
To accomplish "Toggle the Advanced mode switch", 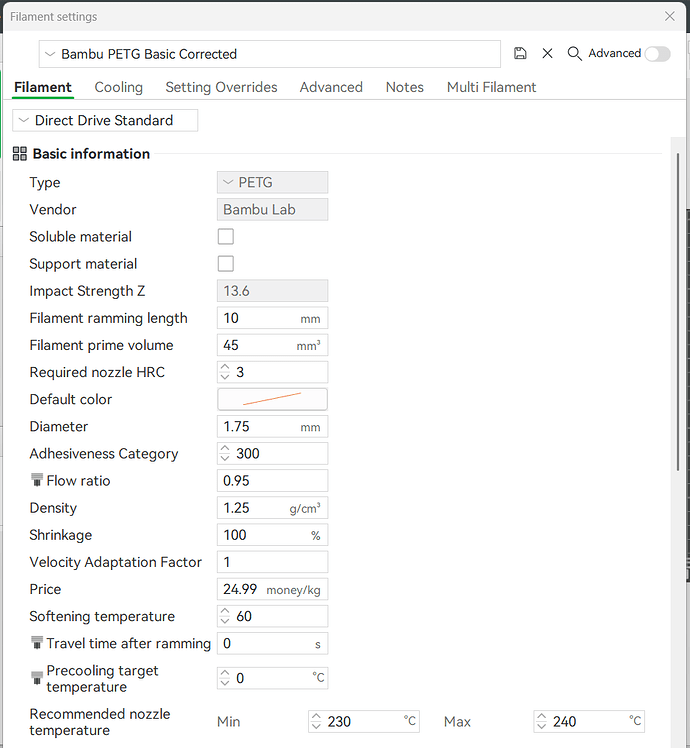I will coord(658,53).
